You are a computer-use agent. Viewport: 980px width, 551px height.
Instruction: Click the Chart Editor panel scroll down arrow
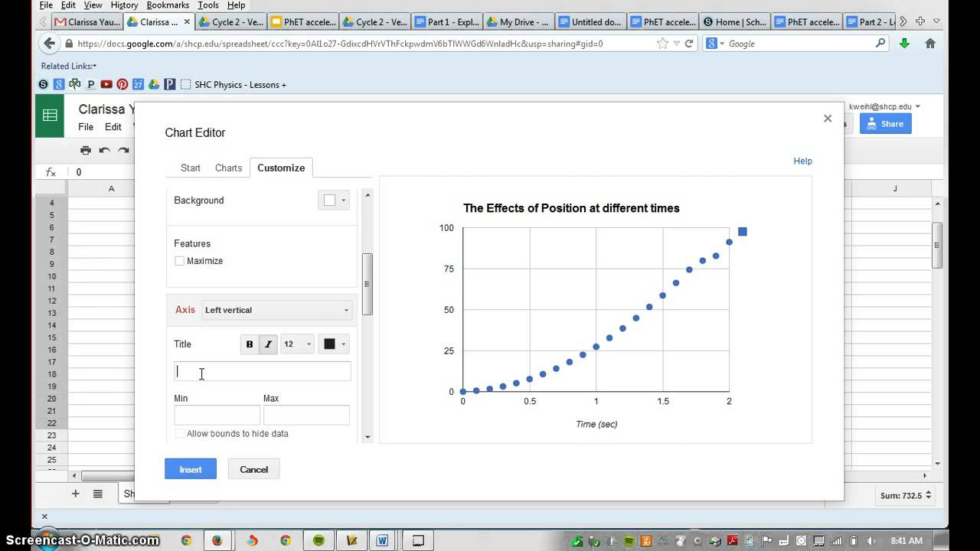coord(367,437)
